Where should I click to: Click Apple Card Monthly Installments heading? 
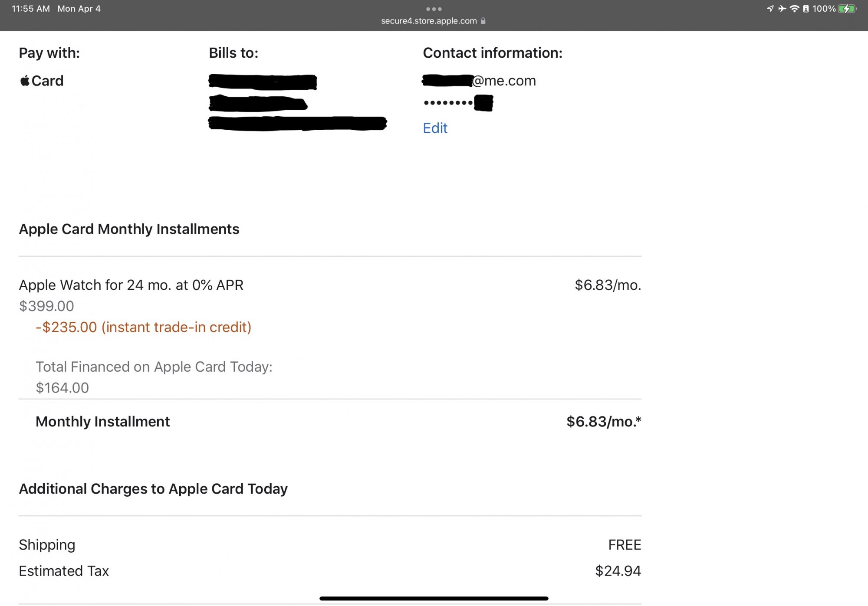129,229
